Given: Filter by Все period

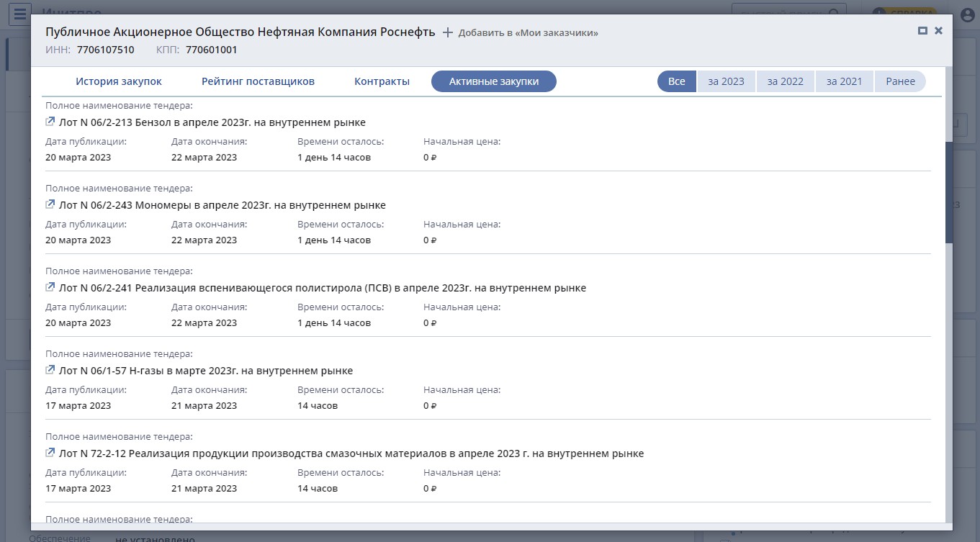Looking at the screenshot, I should [x=676, y=81].
